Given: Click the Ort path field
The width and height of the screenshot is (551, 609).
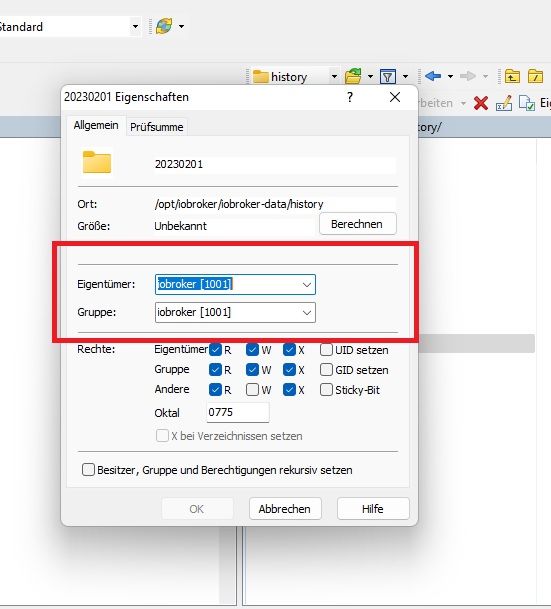Looking at the screenshot, I should (x=275, y=204).
